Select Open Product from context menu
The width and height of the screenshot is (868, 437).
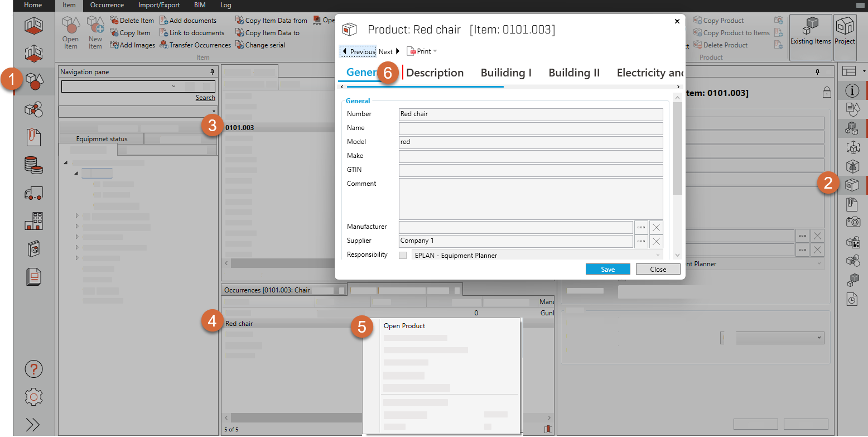404,326
